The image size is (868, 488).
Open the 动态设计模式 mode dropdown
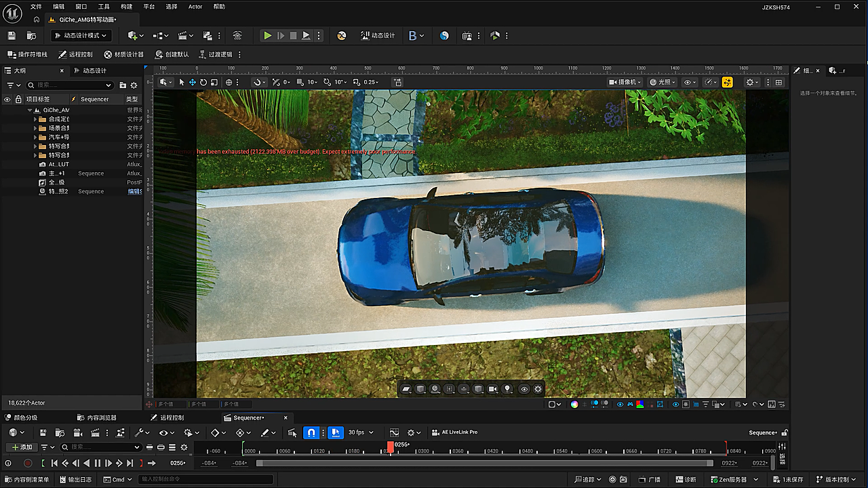(x=81, y=36)
